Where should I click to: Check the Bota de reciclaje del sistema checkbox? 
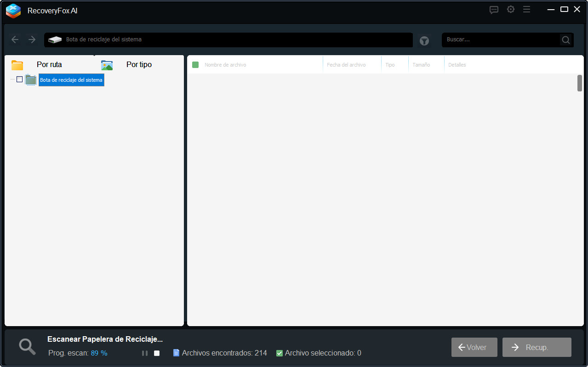pos(19,79)
